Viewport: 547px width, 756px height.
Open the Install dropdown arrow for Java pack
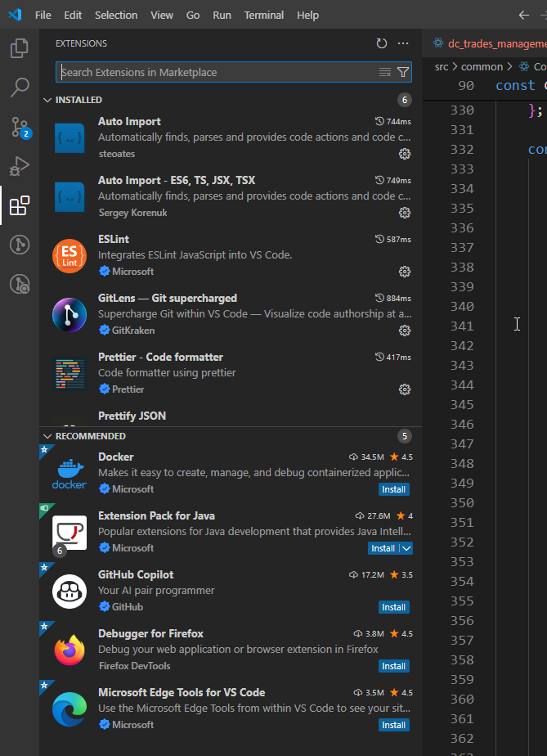coord(406,548)
